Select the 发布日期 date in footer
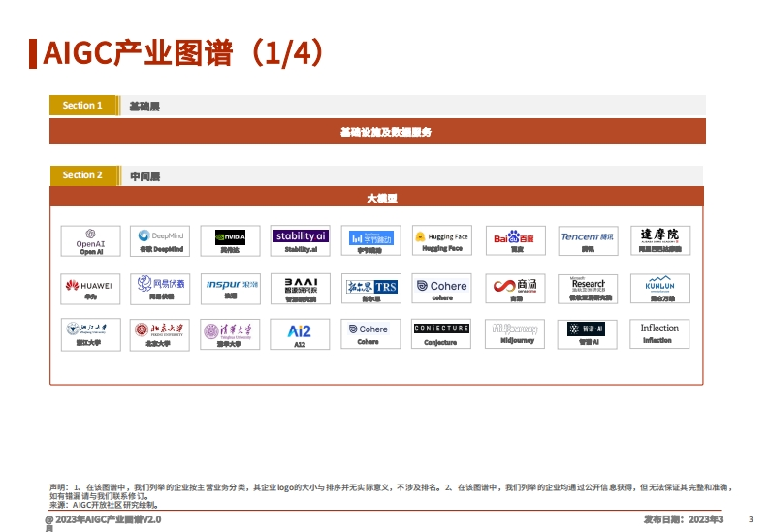The width and height of the screenshot is (769, 532). [684, 519]
